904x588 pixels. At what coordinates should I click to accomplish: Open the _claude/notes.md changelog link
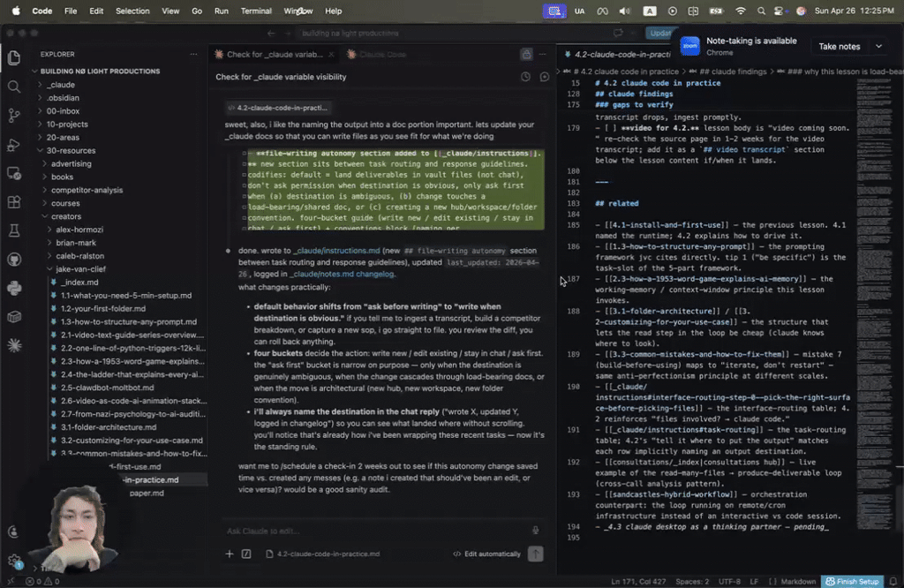(x=343, y=274)
